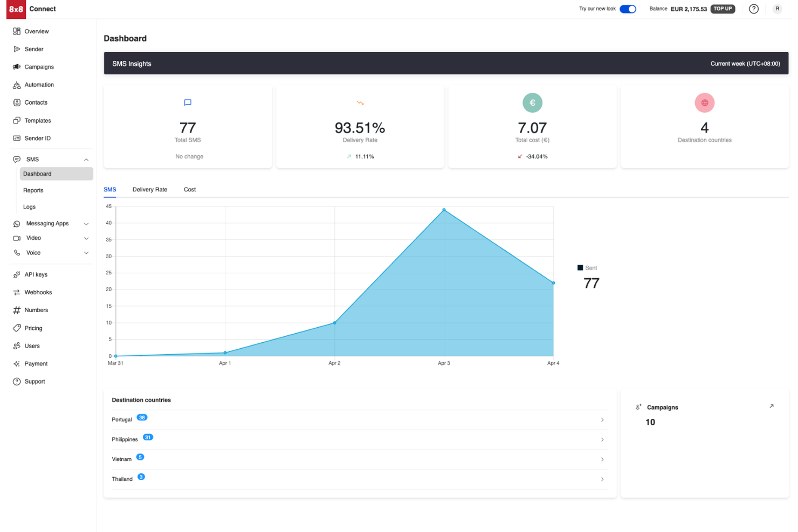Open the help question mark icon
The width and height of the screenshot is (798, 532).
pyautogui.click(x=753, y=9)
